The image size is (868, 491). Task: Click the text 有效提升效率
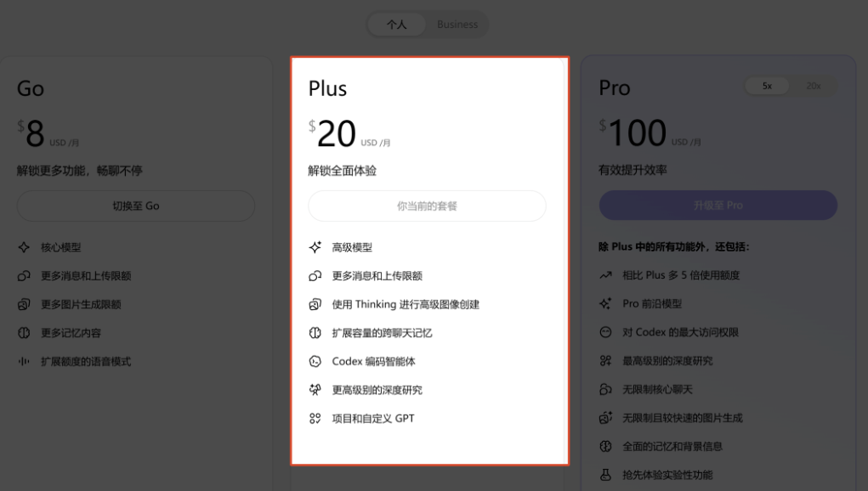point(633,170)
